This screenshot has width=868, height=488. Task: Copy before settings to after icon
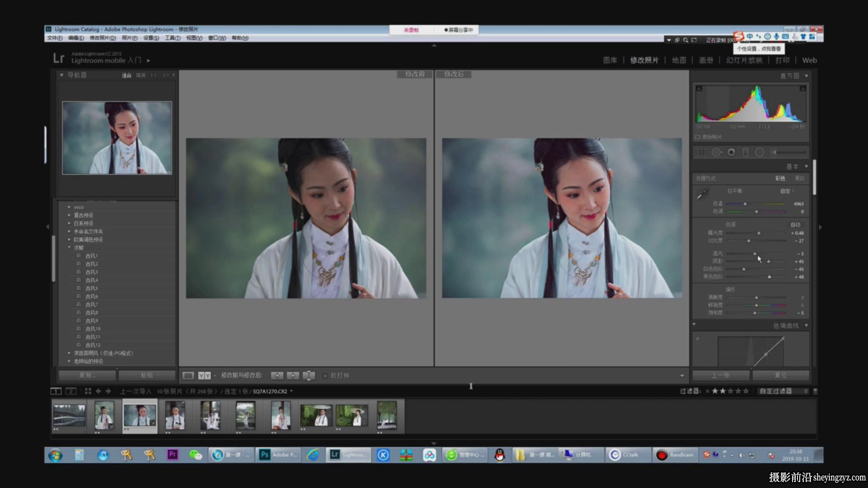coord(277,375)
